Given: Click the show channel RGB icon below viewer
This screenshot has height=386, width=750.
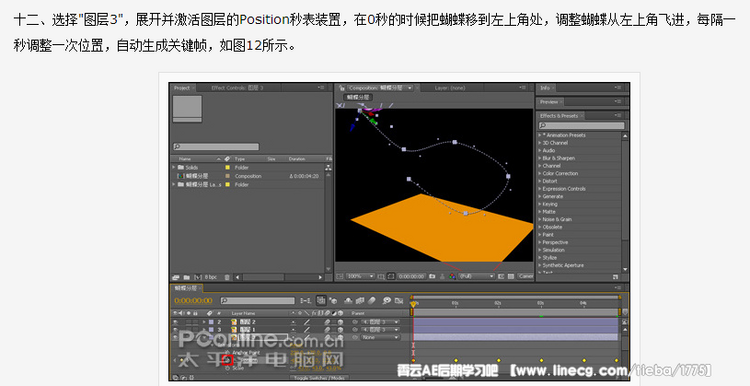Looking at the screenshot, I should pyautogui.click(x=452, y=276).
